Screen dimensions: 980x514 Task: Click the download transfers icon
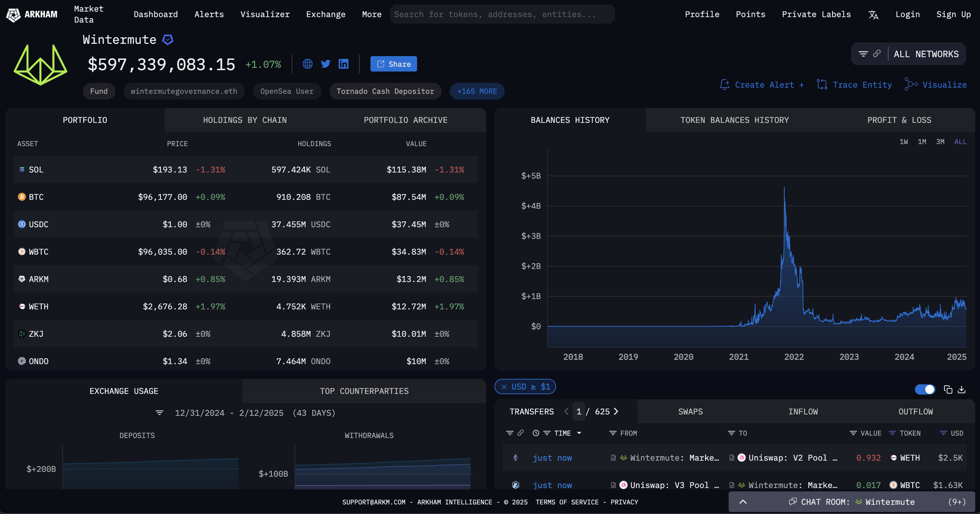[x=962, y=389]
